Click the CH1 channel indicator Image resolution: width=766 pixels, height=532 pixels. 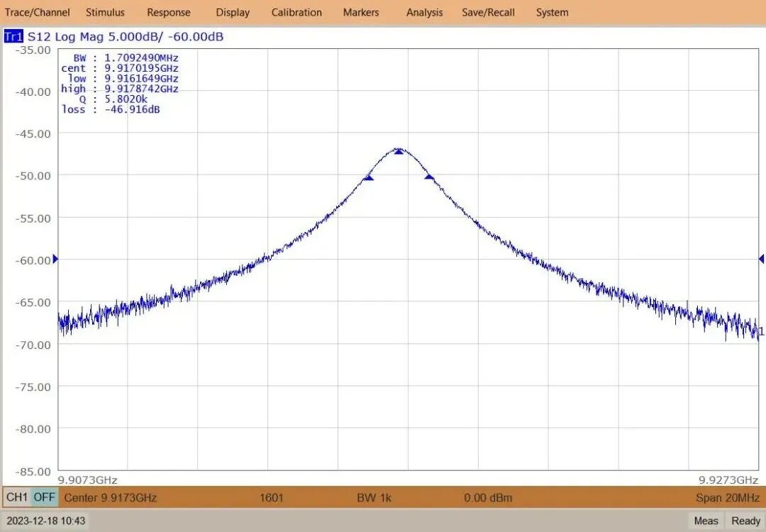click(x=17, y=497)
